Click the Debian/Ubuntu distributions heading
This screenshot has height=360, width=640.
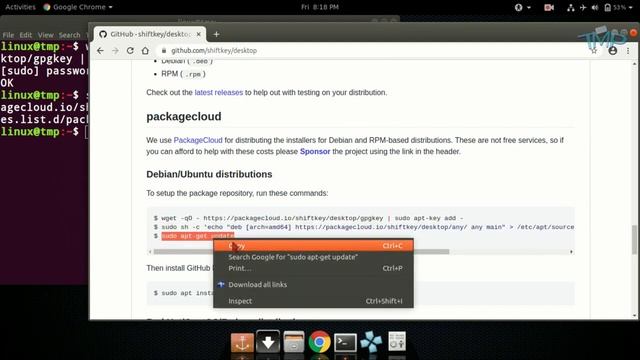(x=209, y=174)
